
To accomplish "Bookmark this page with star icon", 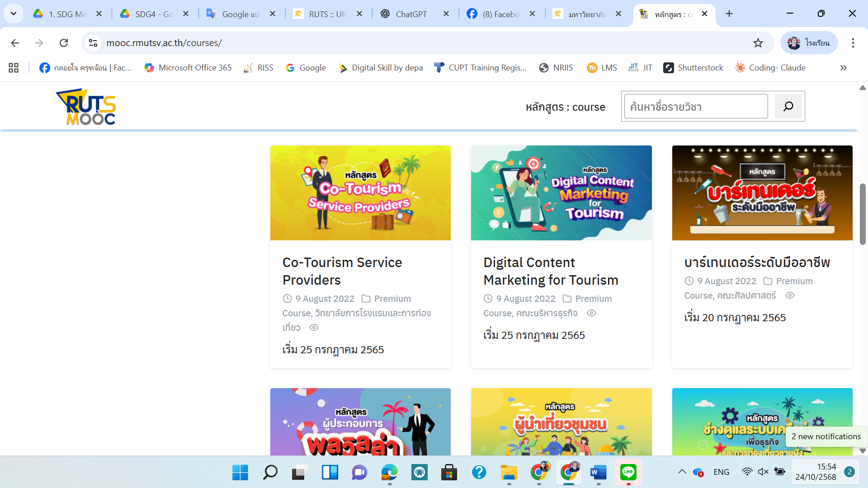I will 758,43.
